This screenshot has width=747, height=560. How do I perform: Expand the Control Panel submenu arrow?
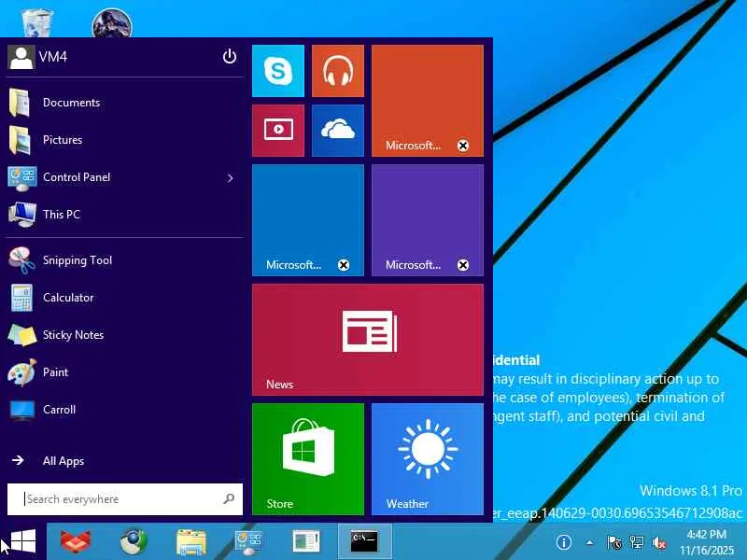point(230,178)
